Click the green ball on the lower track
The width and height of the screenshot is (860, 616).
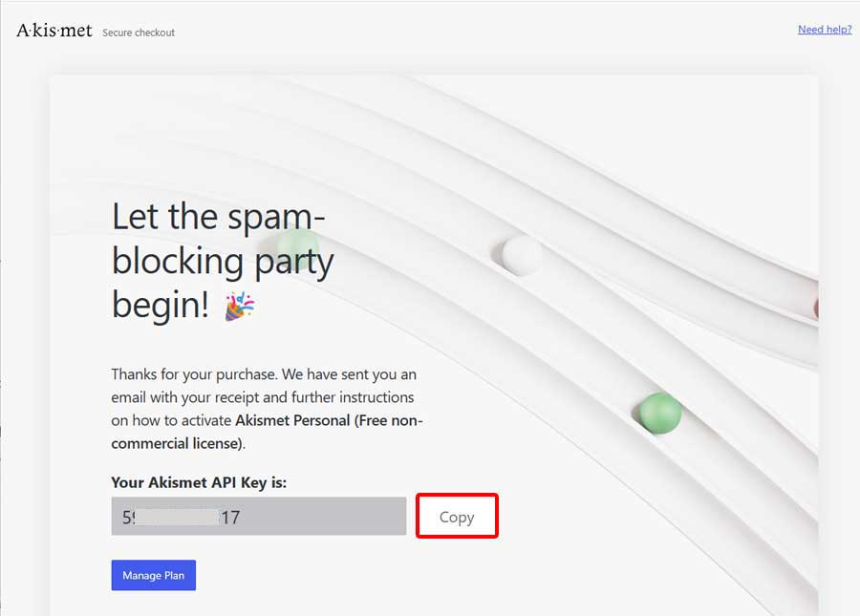659,414
